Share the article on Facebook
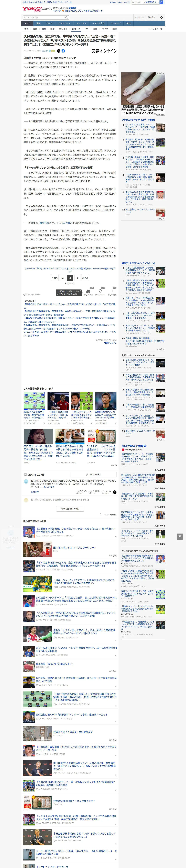This screenshot has width=186, height=868. (x=63, y=51)
